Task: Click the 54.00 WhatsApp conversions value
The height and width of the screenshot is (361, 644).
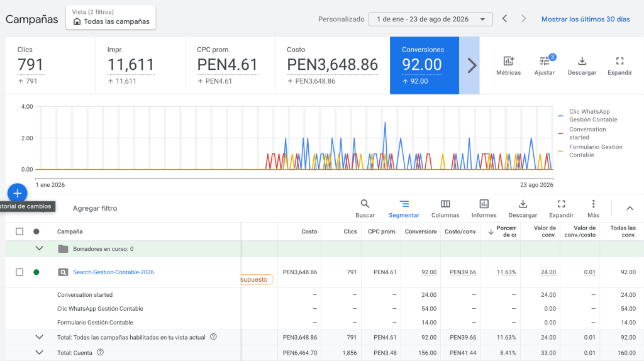Action: [x=429, y=309]
